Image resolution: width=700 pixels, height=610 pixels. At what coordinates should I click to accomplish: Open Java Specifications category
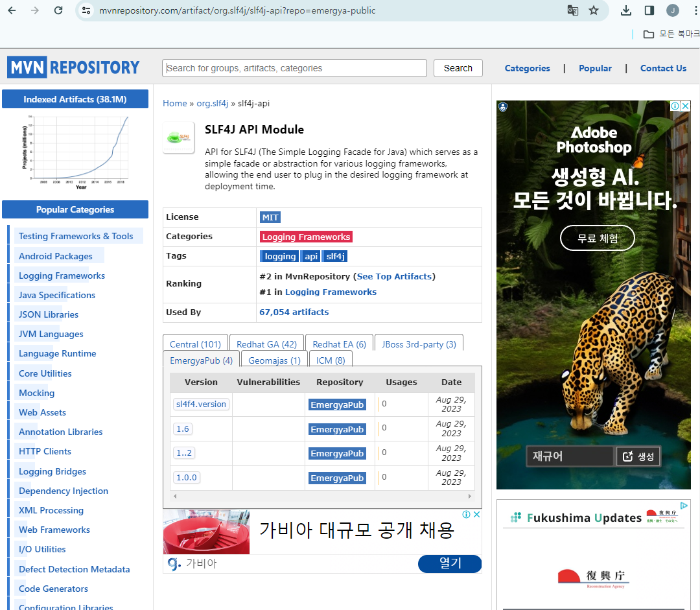(x=57, y=295)
